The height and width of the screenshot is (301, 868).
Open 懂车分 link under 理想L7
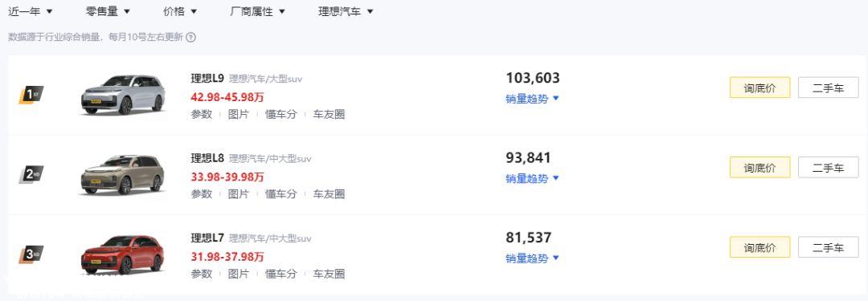point(281,274)
